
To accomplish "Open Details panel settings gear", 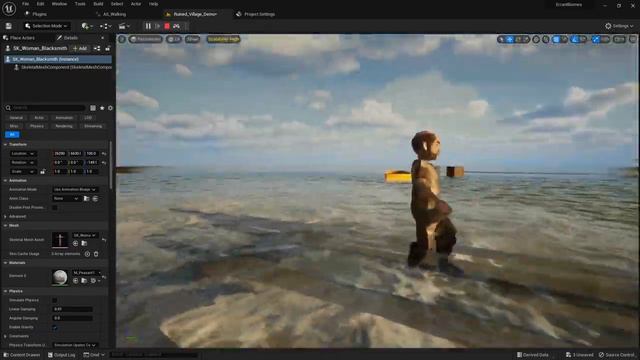I will point(110,108).
